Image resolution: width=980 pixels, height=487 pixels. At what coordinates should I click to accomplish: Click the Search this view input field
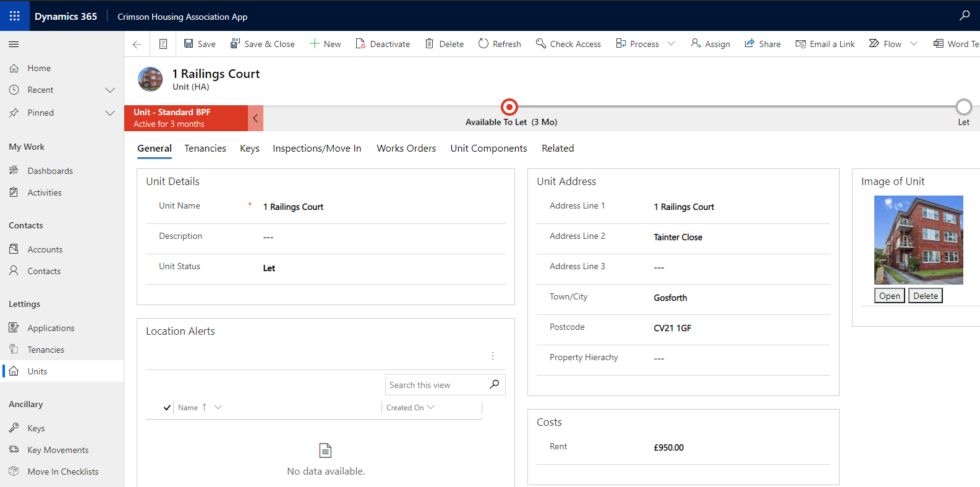(x=436, y=385)
